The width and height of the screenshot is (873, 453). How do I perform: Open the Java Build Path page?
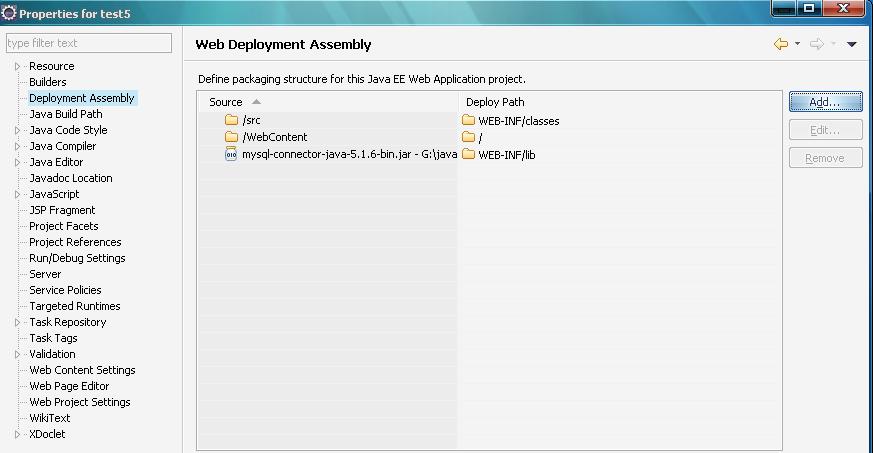click(x=66, y=114)
